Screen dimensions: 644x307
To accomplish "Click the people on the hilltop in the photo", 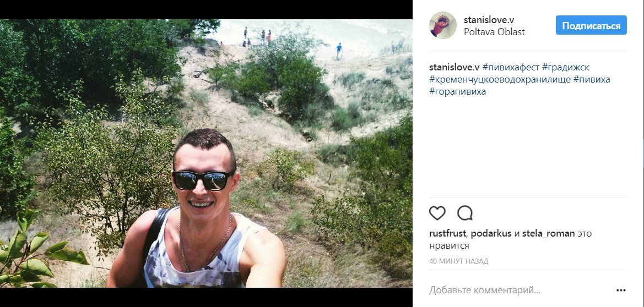I will coord(257,37).
